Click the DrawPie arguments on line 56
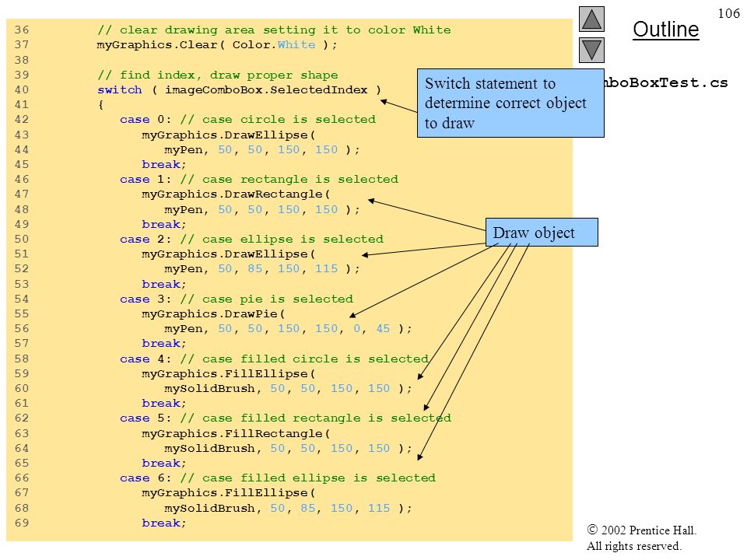Viewport: 747px width, 560px height. [288, 329]
